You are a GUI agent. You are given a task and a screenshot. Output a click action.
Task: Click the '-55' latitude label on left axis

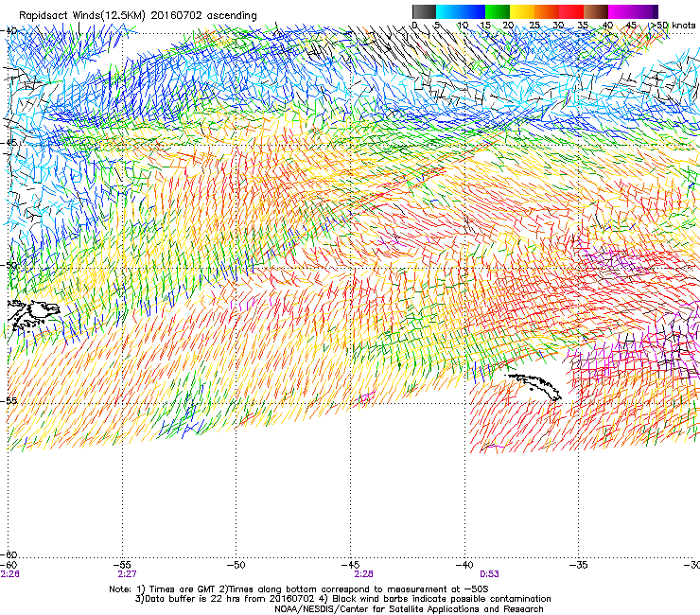tap(9, 400)
